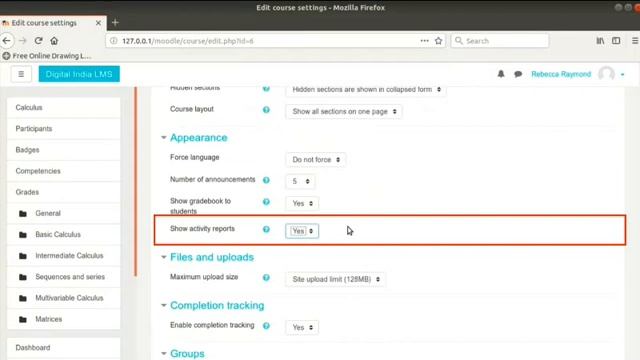The height and width of the screenshot is (360, 640).
Task: Open the Free Online Drawing bookmark
Action: tap(47, 56)
